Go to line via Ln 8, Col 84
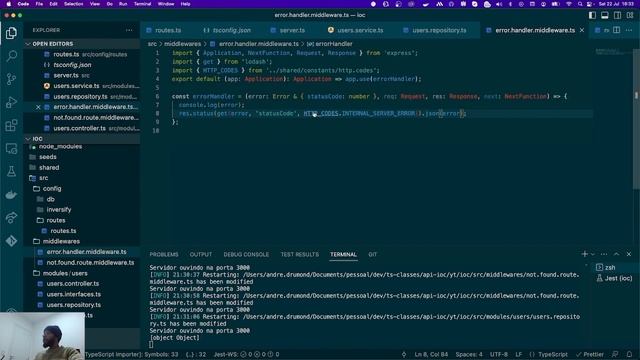The height and width of the screenshot is (360, 640). [431, 354]
